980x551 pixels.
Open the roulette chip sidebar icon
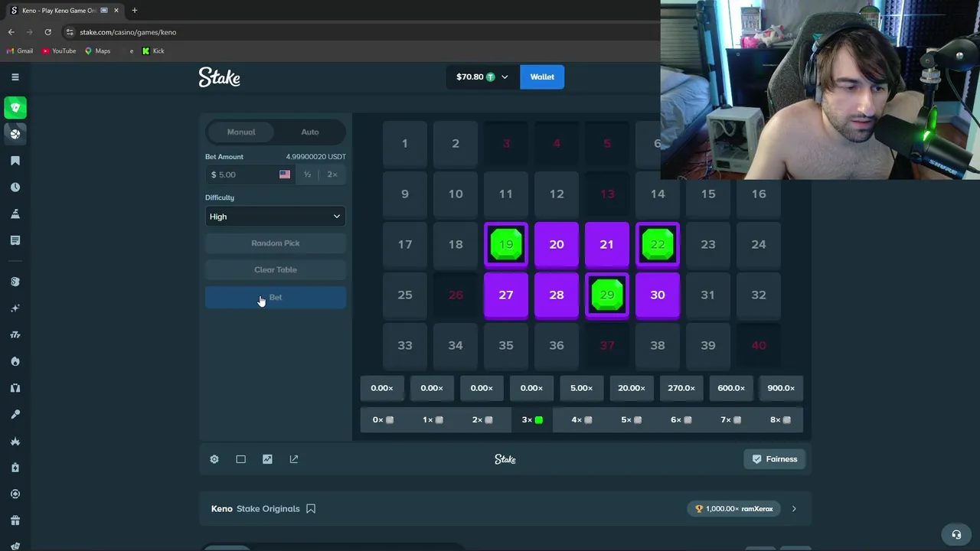(15, 494)
